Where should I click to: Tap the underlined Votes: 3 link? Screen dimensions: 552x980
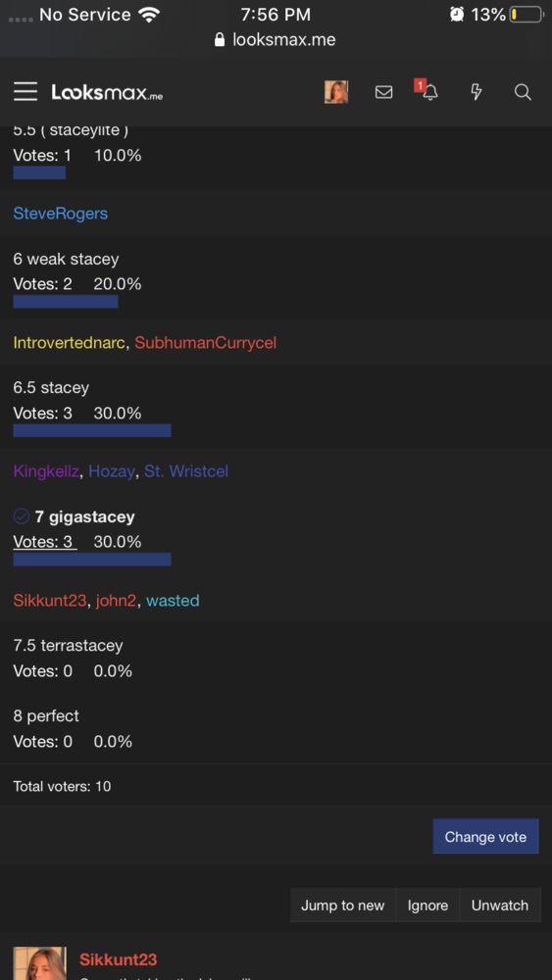(x=45, y=542)
